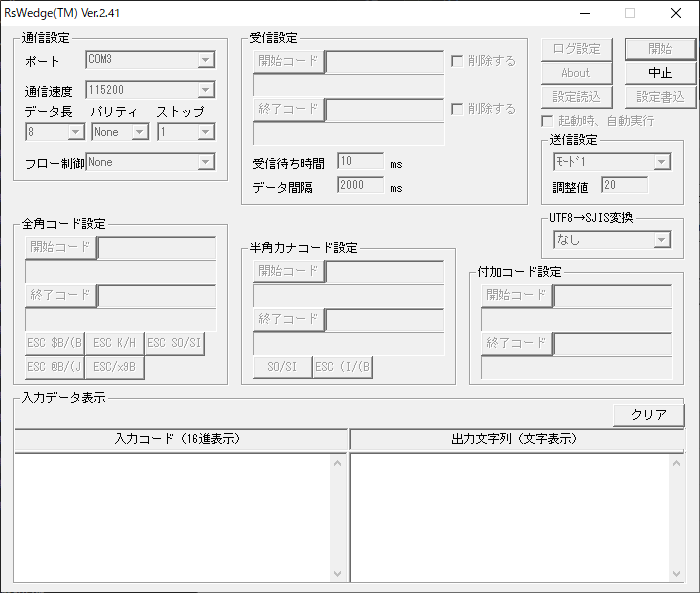Viewport: 700px width, 593px height.
Task: Click 終了コード button in 半角カナコード設定
Action: [288, 319]
